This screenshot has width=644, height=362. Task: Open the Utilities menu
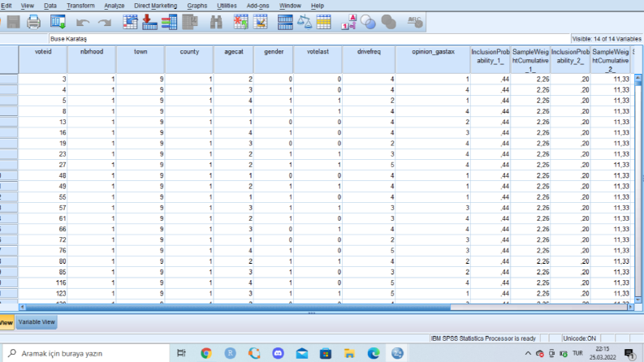click(x=227, y=6)
